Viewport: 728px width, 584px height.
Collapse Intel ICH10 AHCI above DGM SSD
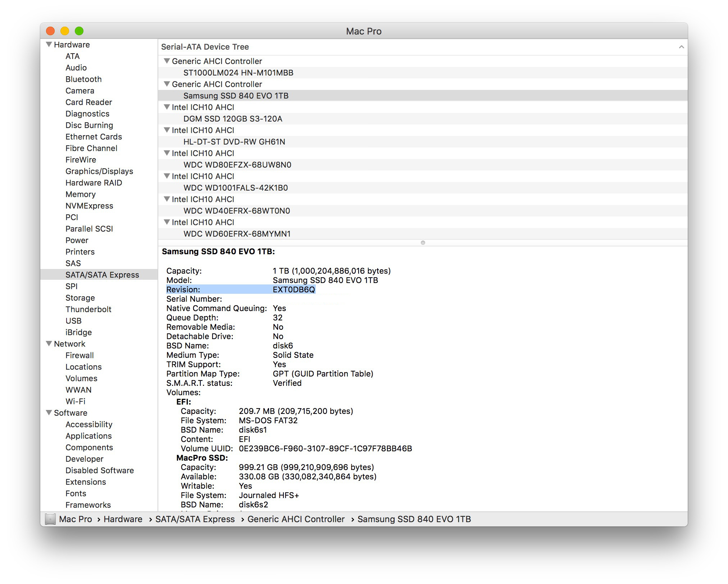pos(167,107)
